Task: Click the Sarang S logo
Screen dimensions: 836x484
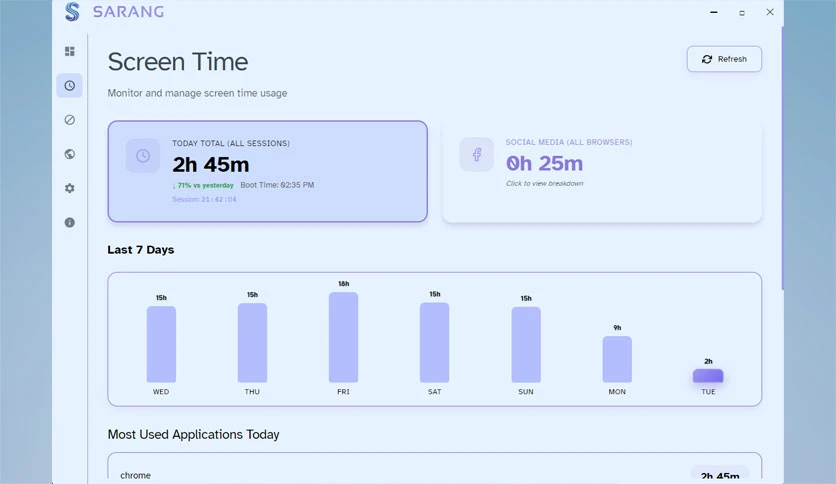Action: click(x=72, y=11)
